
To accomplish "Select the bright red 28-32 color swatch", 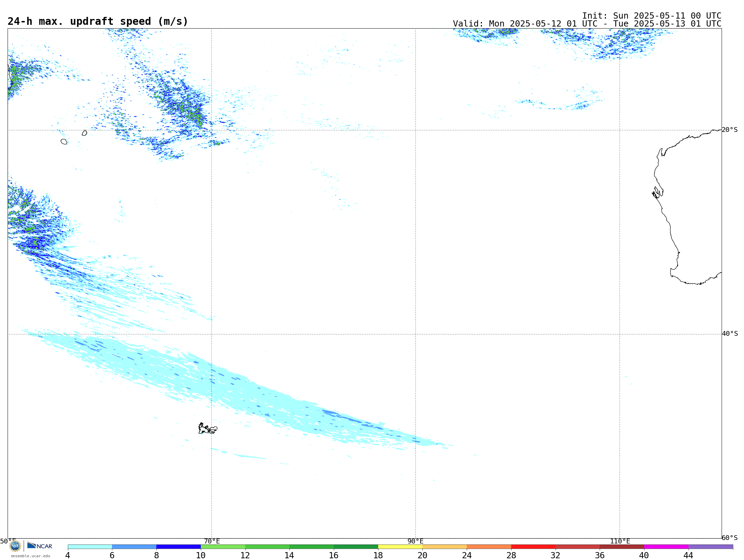I will coord(533,547).
